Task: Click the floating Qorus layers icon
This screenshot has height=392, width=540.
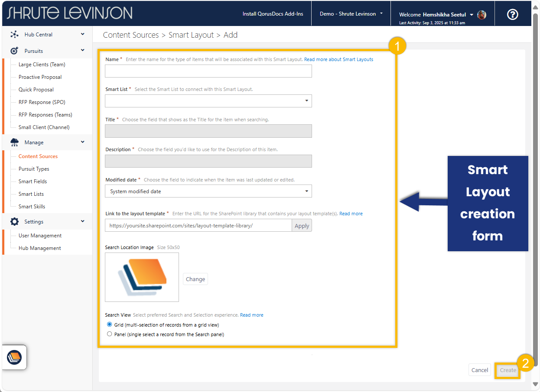Action: (x=14, y=357)
